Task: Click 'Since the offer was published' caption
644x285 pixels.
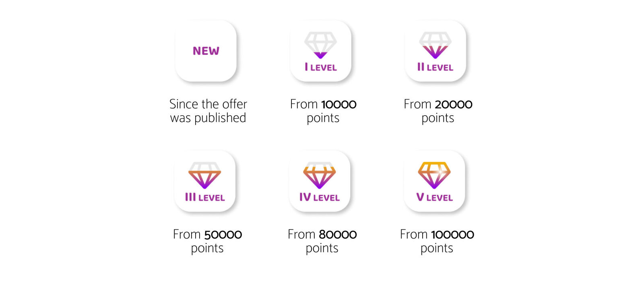Action: click(208, 111)
